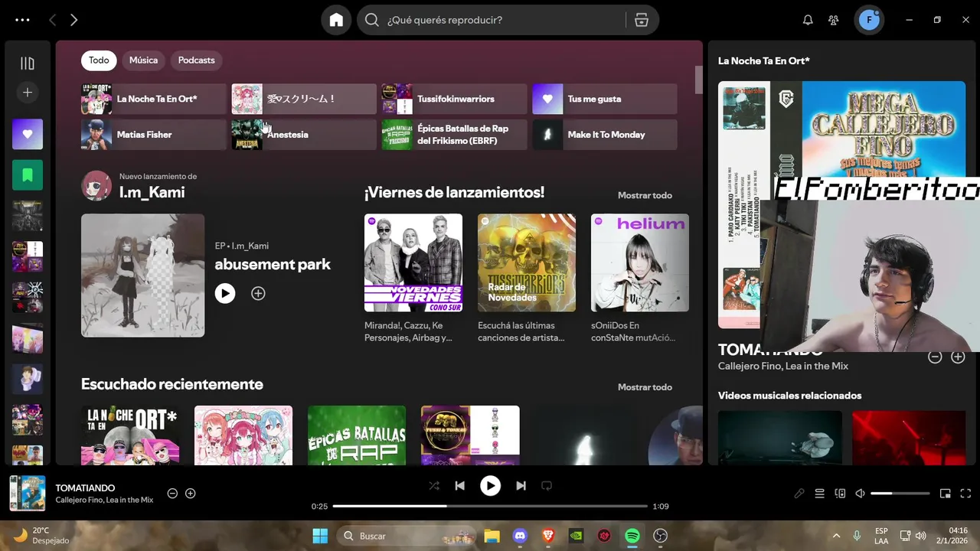
Task: Adjust the volume slider
Action: pyautogui.click(x=900, y=494)
